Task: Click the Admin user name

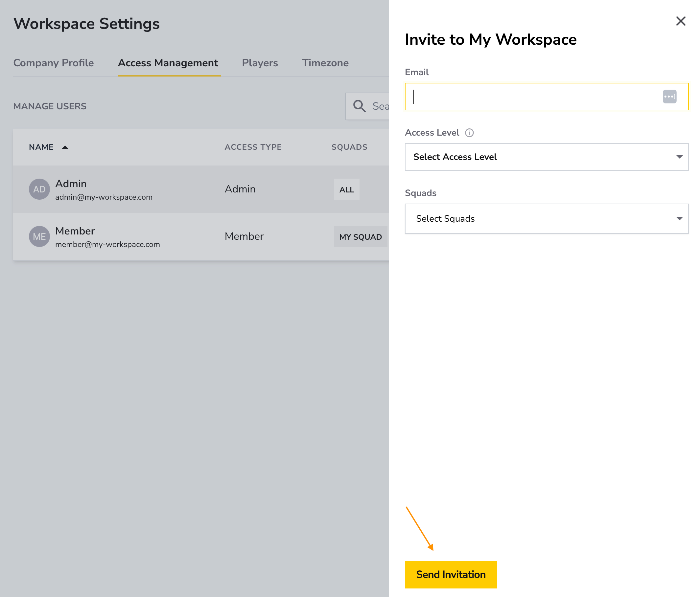Action: (71, 184)
